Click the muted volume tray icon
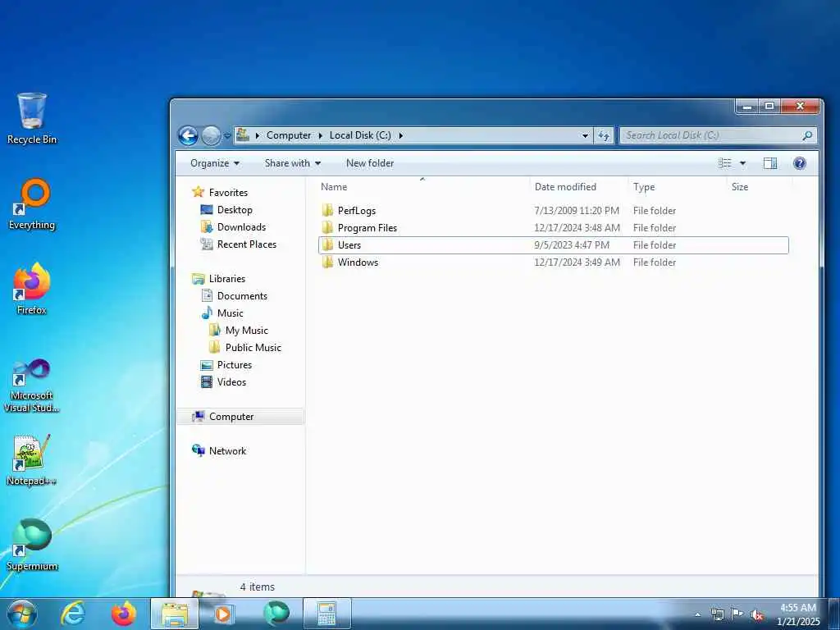This screenshot has width=840, height=630. [757, 615]
